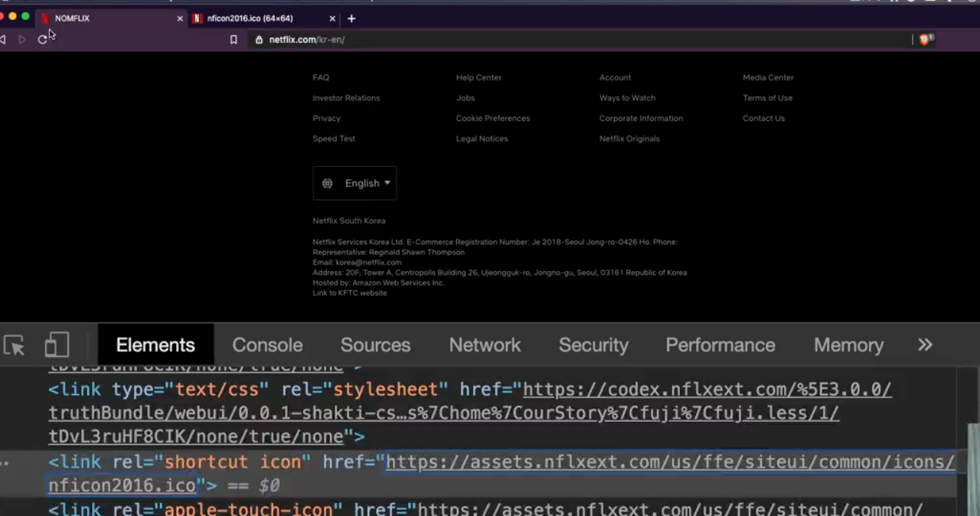The height and width of the screenshot is (516, 980).
Task: Open the Console tab
Action: point(267,345)
